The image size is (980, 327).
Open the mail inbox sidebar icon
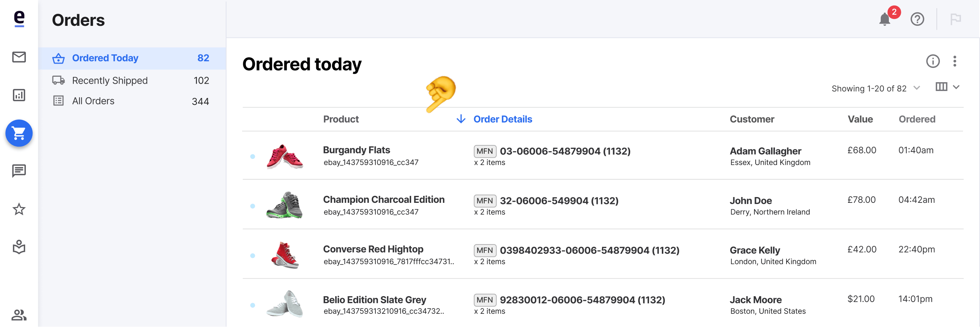click(19, 57)
